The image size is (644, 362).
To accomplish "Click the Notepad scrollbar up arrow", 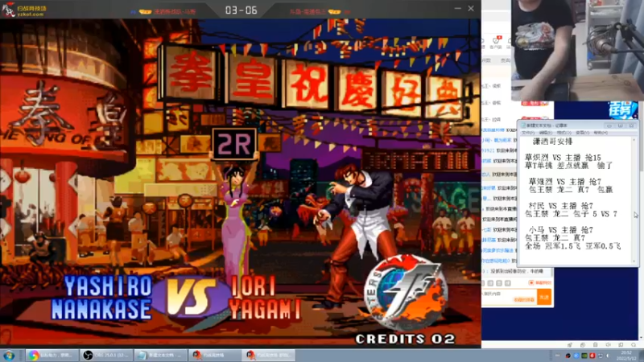I will click(x=634, y=140).
